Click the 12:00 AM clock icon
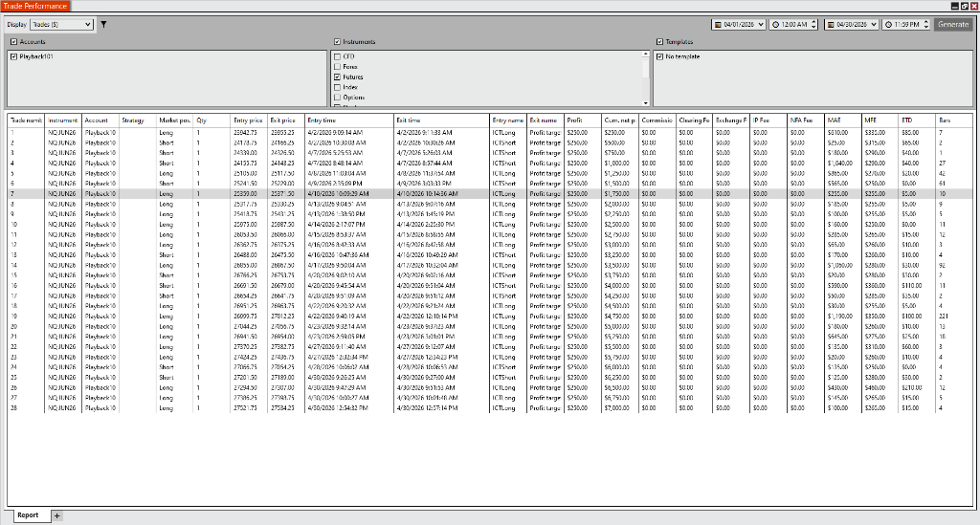This screenshot has width=980, height=525. click(x=775, y=24)
